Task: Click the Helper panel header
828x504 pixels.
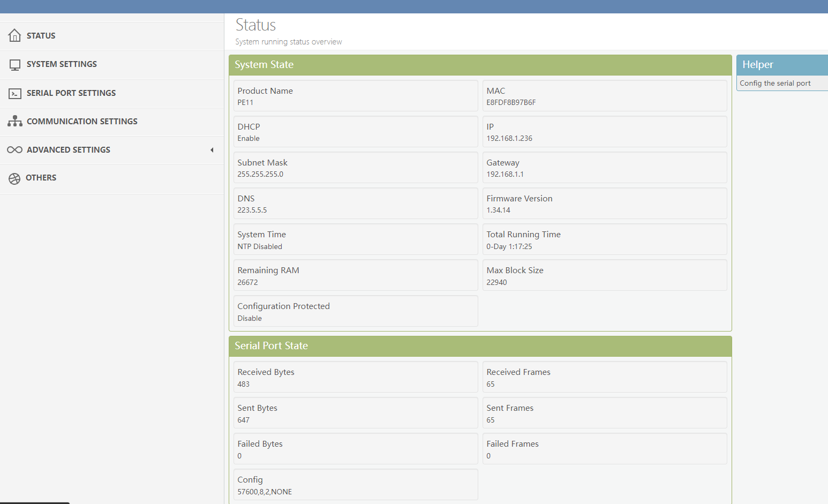Action: [x=782, y=65]
